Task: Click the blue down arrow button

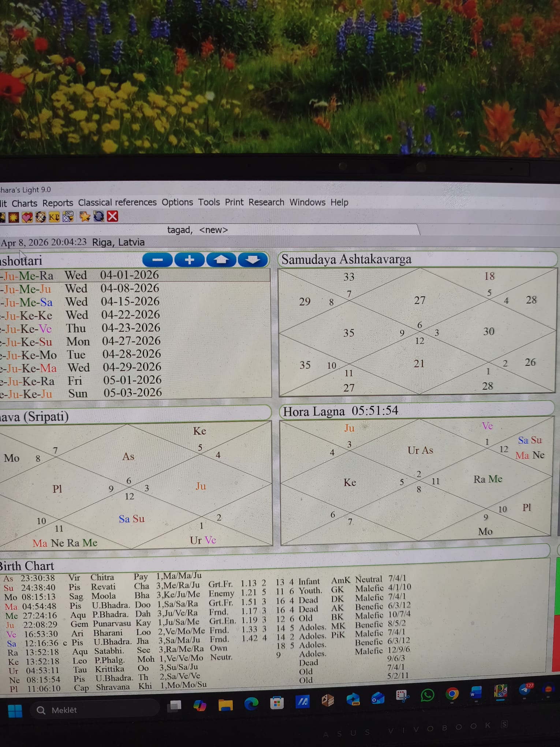Action: click(x=253, y=260)
